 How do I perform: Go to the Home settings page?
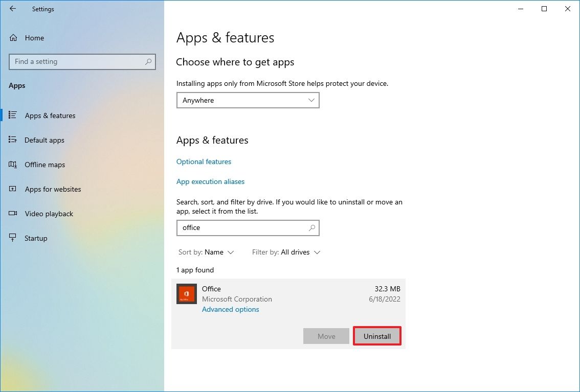point(34,38)
